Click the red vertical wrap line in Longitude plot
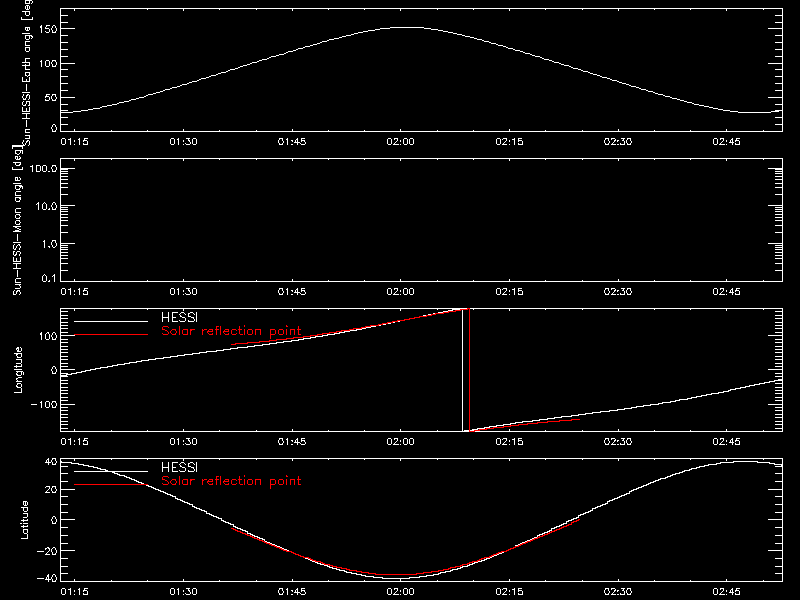Viewport: 800px width, 600px height. 469,370
